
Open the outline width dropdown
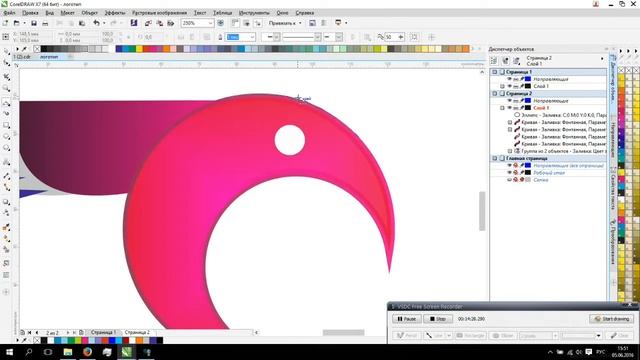(252, 37)
